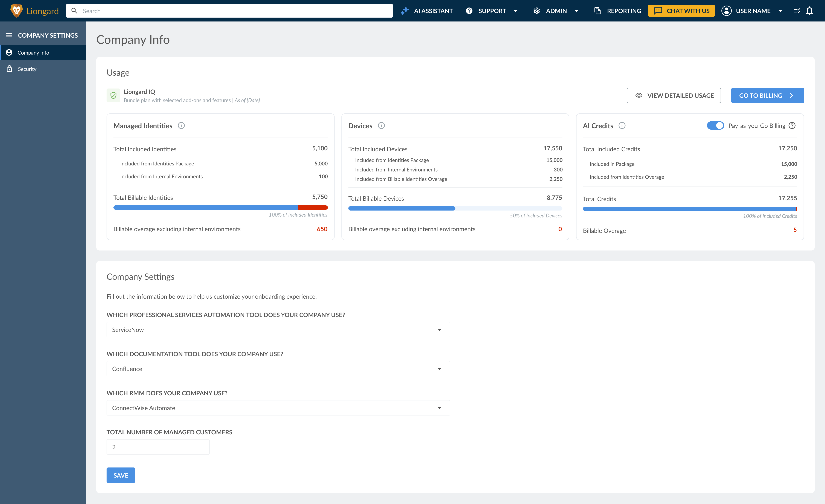This screenshot has width=825, height=504.
Task: Click View Detailed Usage button
Action: click(674, 95)
